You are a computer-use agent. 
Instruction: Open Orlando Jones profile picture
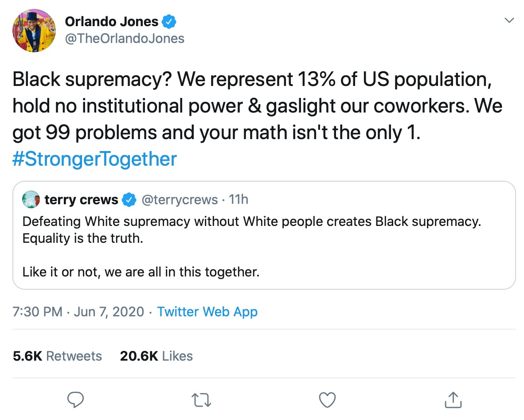click(34, 31)
